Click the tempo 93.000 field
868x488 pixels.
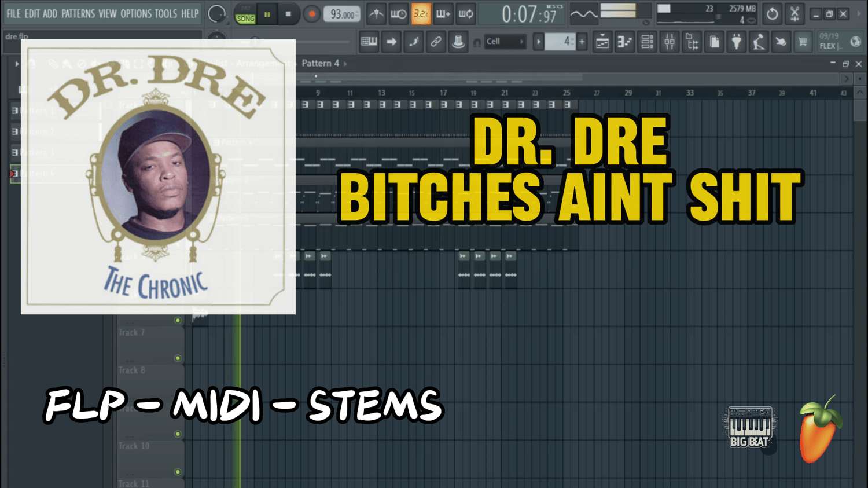tap(341, 14)
